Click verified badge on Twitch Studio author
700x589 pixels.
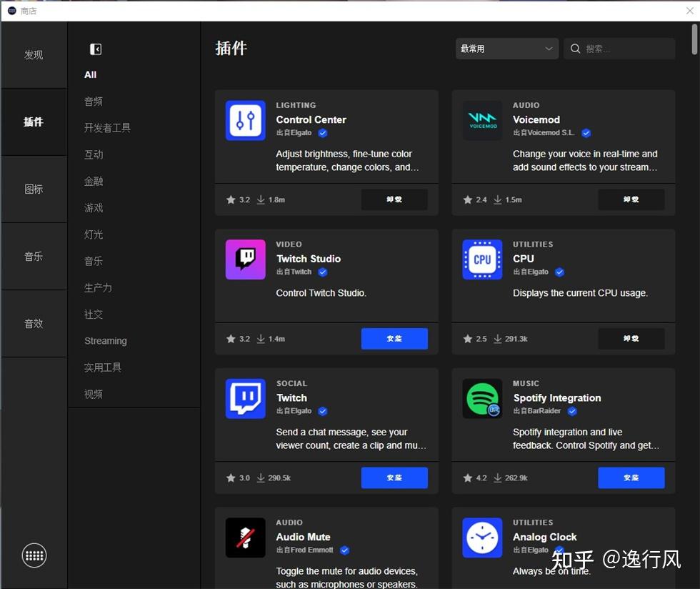pos(323,272)
